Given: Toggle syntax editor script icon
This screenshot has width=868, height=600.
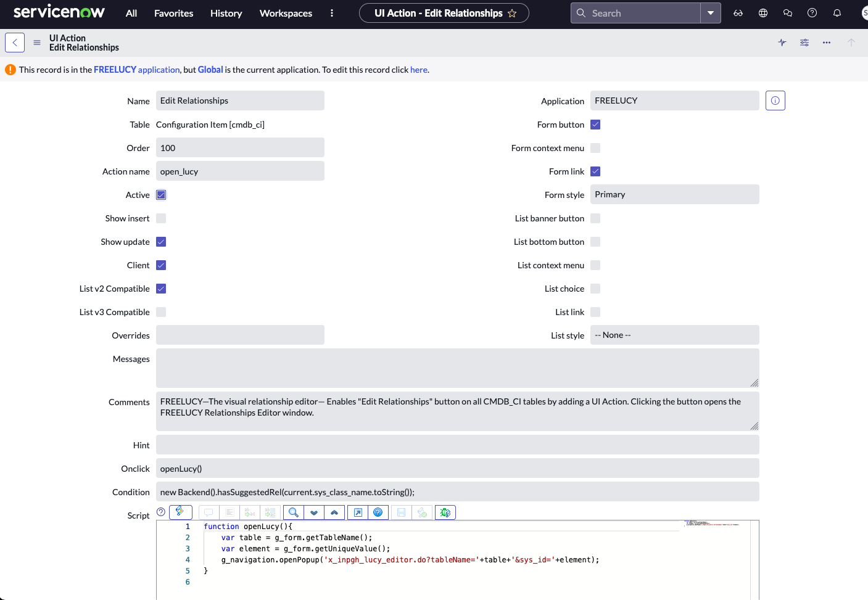Looking at the screenshot, I should pos(181,512).
